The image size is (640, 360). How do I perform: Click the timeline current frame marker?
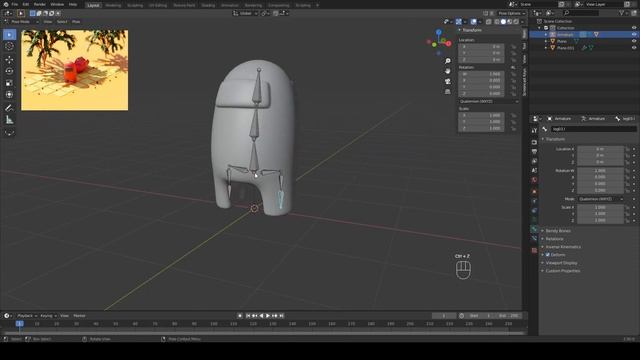pos(20,324)
